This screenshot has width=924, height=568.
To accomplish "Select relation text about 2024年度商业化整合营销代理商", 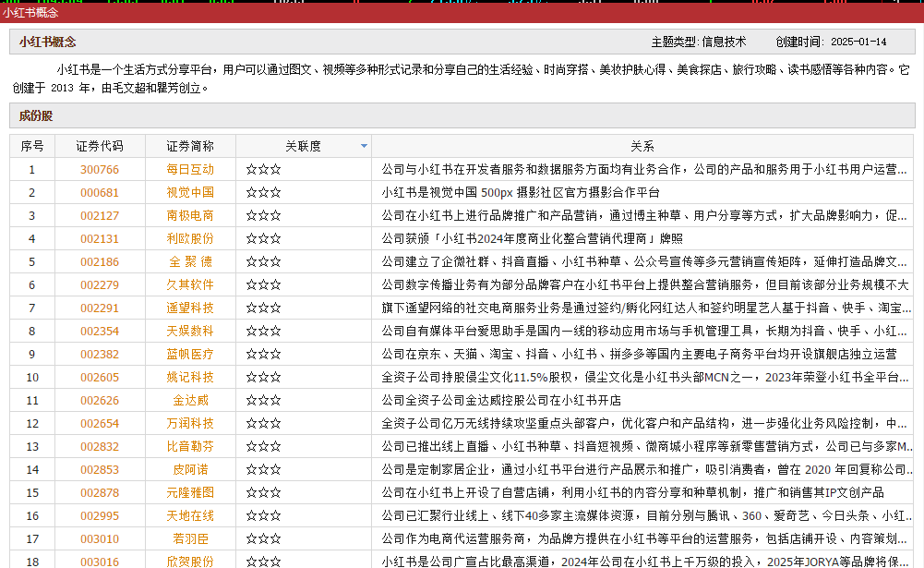I will 532,239.
